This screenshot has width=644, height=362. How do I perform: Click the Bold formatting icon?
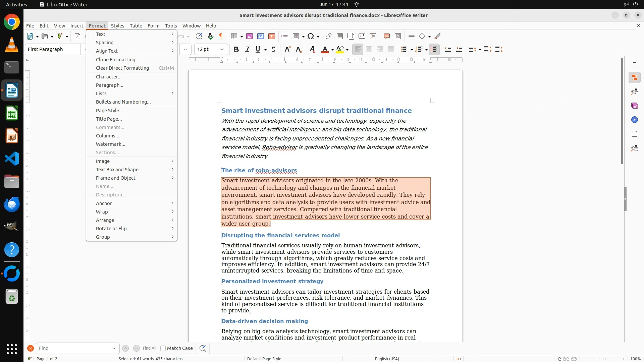coord(236,49)
